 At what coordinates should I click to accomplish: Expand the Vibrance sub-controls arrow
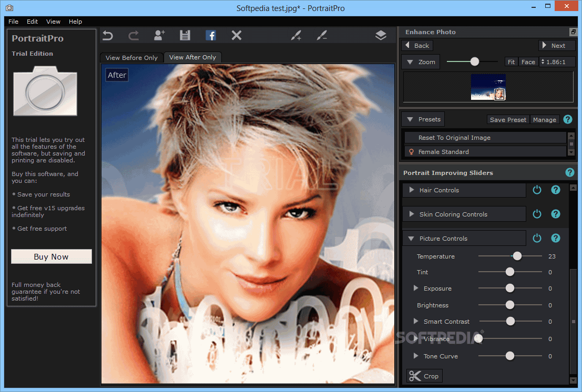point(416,338)
